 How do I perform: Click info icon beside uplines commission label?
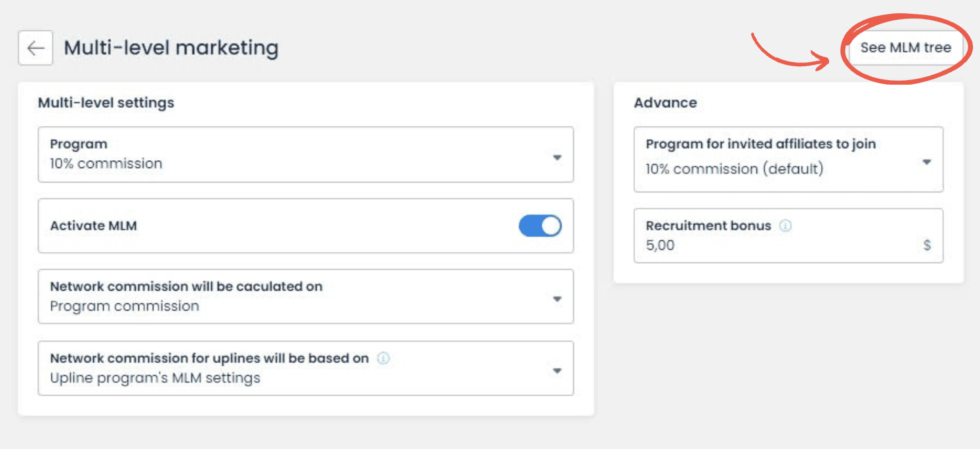(384, 358)
